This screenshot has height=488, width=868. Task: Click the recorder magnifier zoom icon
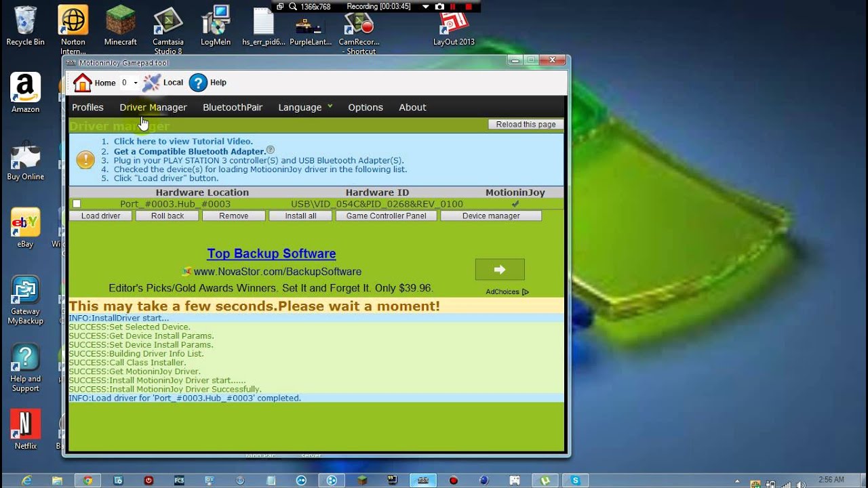293,6
